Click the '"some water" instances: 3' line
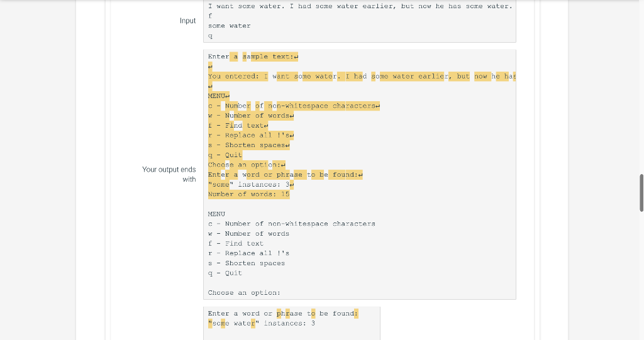 click(262, 324)
